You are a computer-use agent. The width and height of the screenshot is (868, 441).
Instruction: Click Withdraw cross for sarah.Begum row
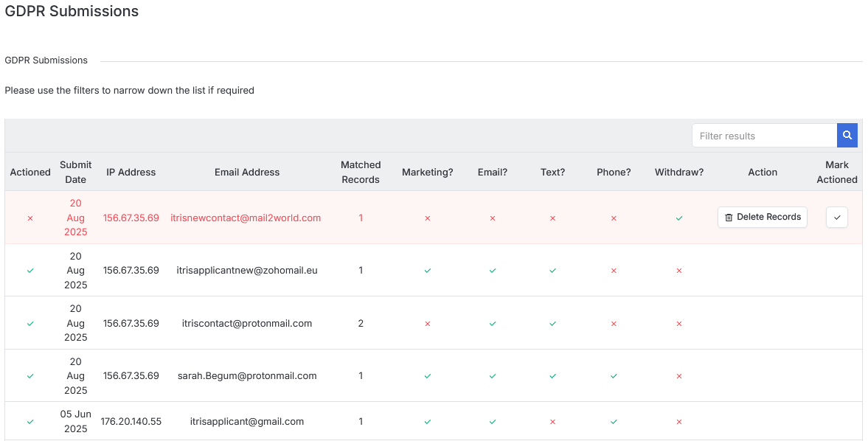(679, 376)
